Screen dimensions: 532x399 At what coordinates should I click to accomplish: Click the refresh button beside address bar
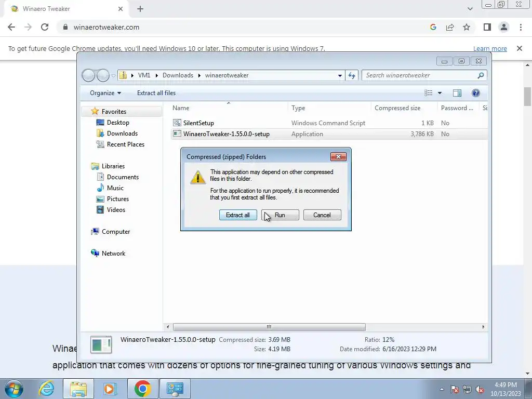(352, 75)
